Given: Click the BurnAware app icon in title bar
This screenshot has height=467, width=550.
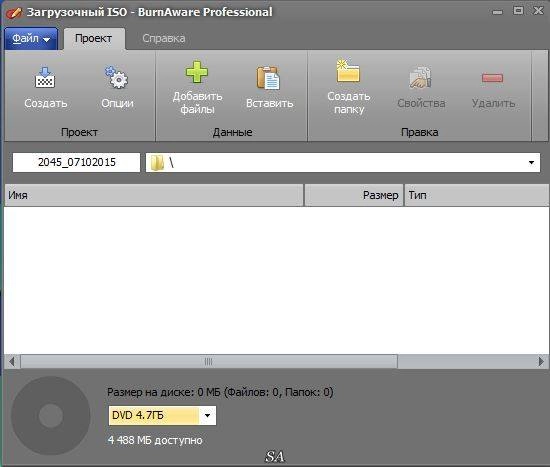Looking at the screenshot, I should tap(14, 13).
